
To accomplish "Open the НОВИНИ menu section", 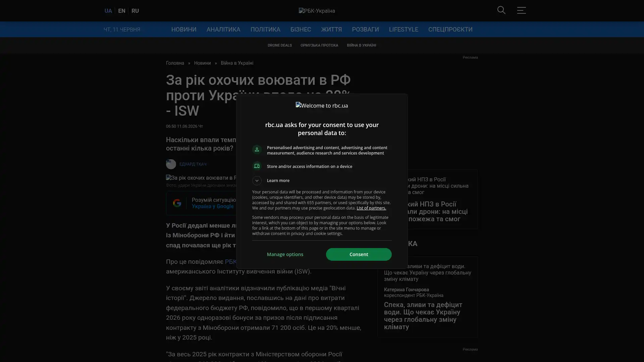I will [x=184, y=29].
